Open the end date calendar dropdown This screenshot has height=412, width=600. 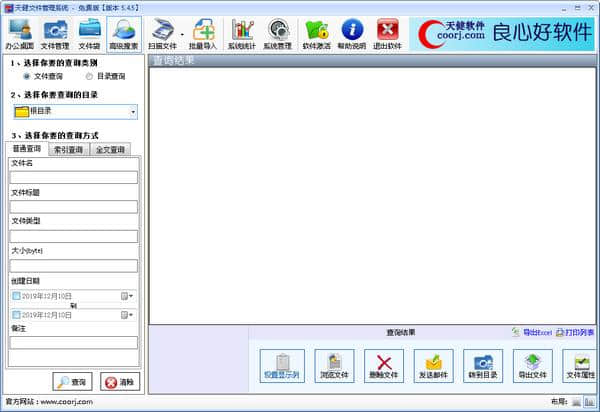click(x=127, y=315)
